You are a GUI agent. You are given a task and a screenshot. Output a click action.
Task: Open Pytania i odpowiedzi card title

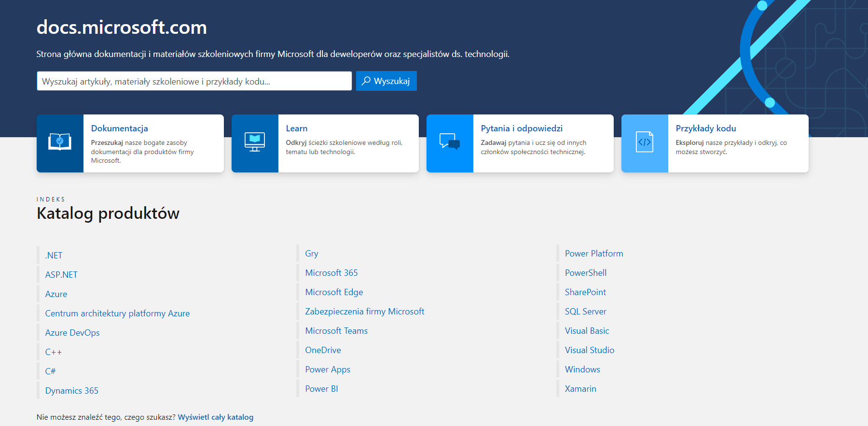pos(522,128)
